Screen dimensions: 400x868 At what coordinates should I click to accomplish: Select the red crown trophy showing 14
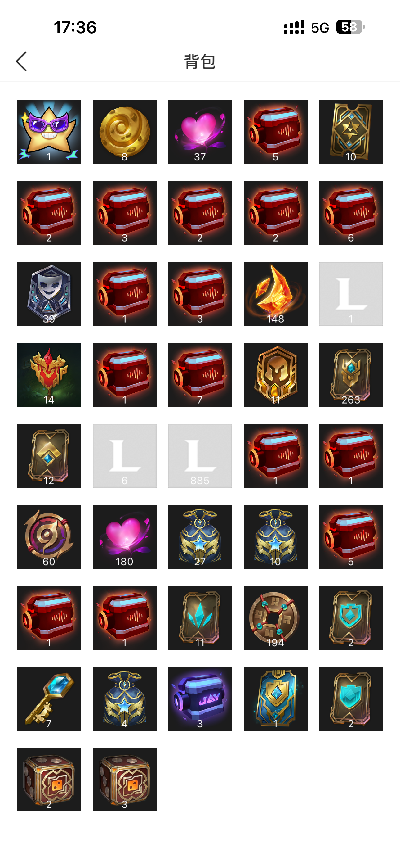click(x=49, y=375)
